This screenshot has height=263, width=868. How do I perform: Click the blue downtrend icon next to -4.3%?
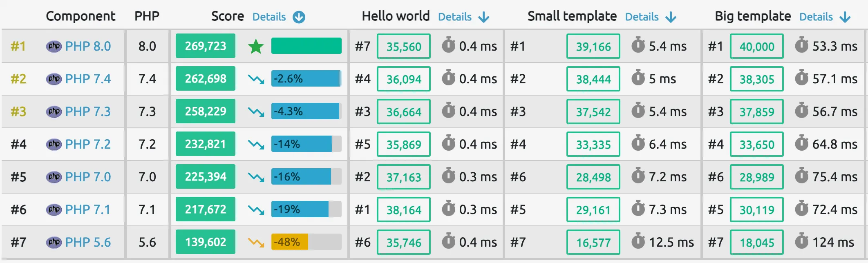point(256,112)
